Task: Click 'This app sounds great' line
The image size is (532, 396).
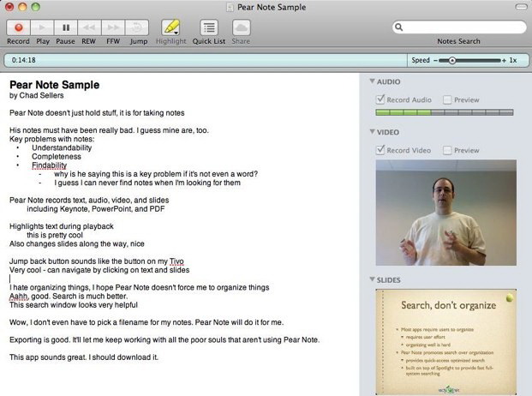Action: [84, 357]
